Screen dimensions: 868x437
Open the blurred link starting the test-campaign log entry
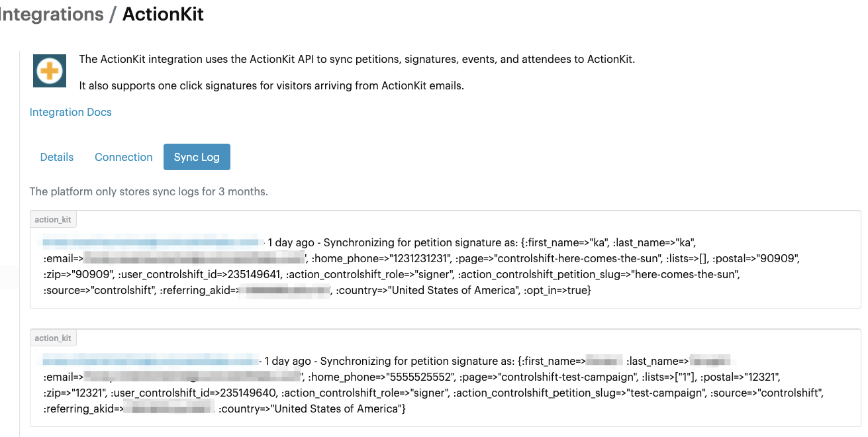pyautogui.click(x=152, y=361)
